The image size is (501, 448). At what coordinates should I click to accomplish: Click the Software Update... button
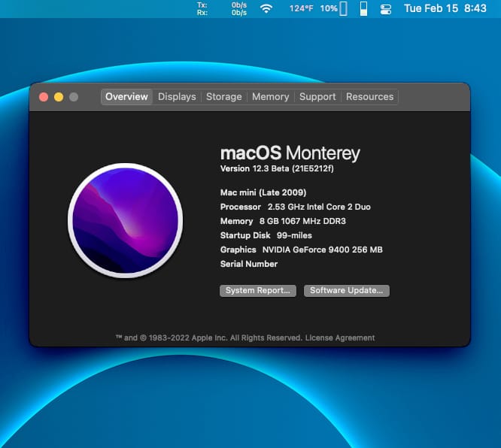tap(347, 291)
